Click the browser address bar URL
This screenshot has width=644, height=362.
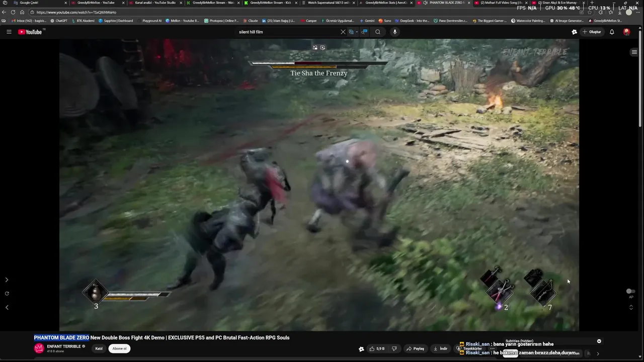(76, 12)
